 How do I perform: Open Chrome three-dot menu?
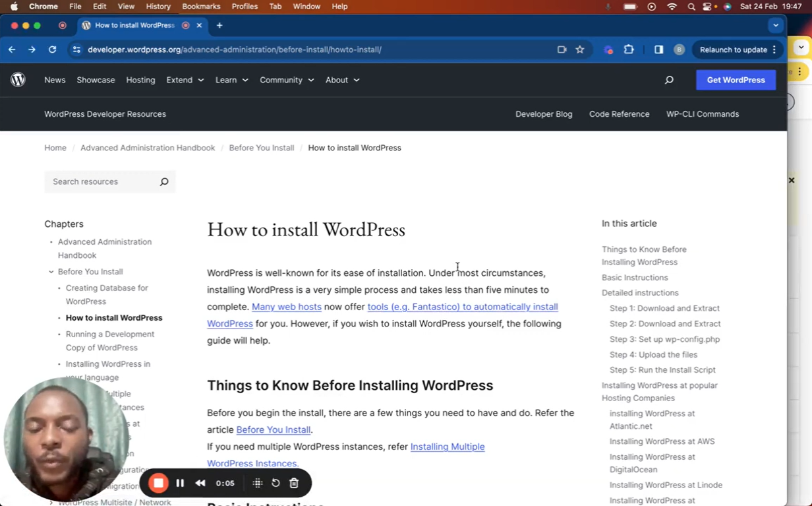click(x=774, y=49)
